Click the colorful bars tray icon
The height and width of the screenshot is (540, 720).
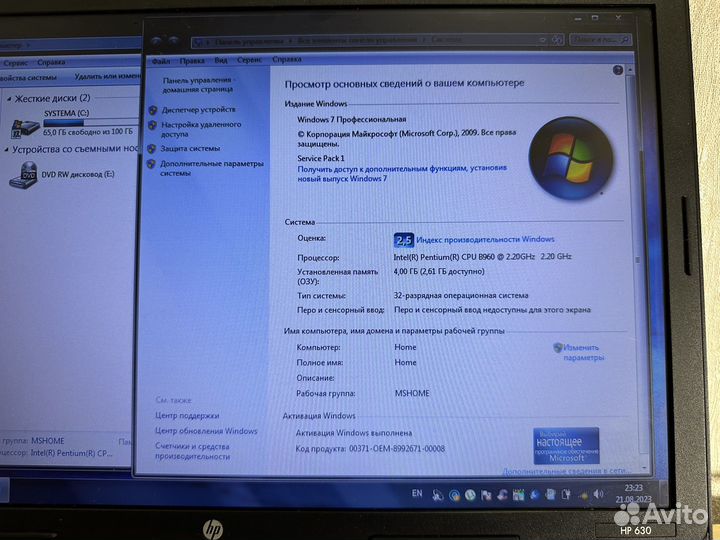pyautogui.click(x=518, y=495)
